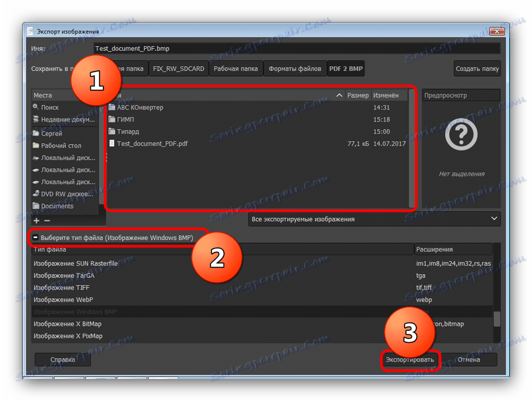
Task: Click the Типард folder icon
Action: (112, 131)
